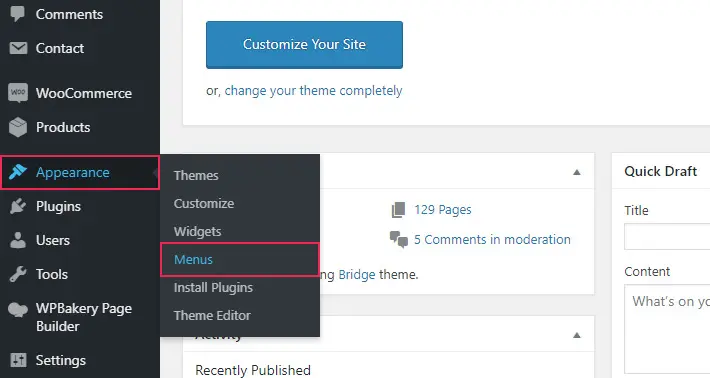This screenshot has width=710, height=378.
Task: Select Appearance in the admin sidebar
Action: (80, 172)
